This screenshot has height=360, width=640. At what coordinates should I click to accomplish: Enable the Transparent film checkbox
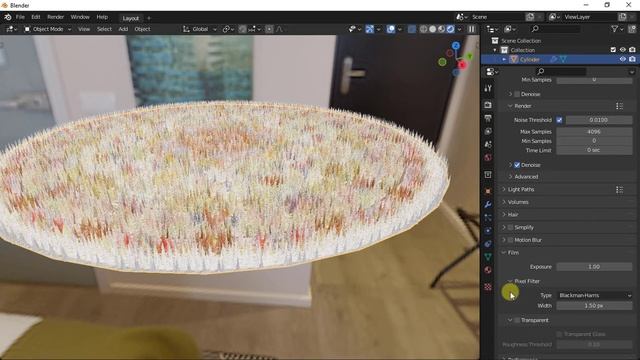point(517,320)
